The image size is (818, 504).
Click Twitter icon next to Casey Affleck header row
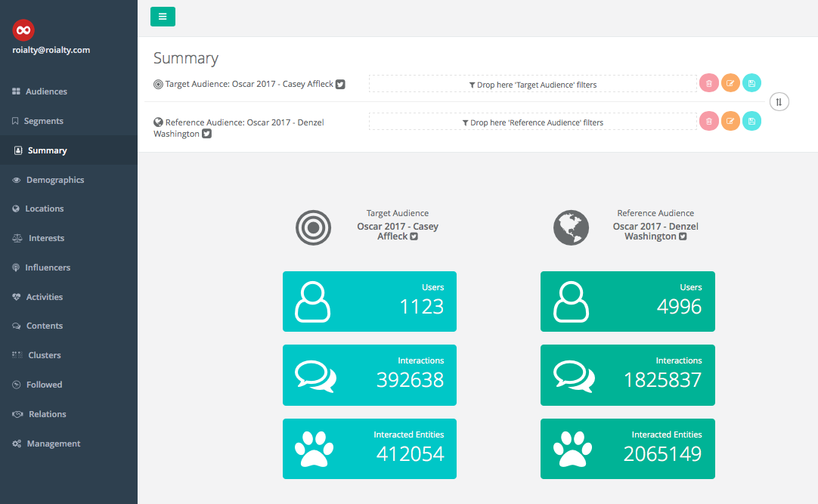[x=340, y=85]
